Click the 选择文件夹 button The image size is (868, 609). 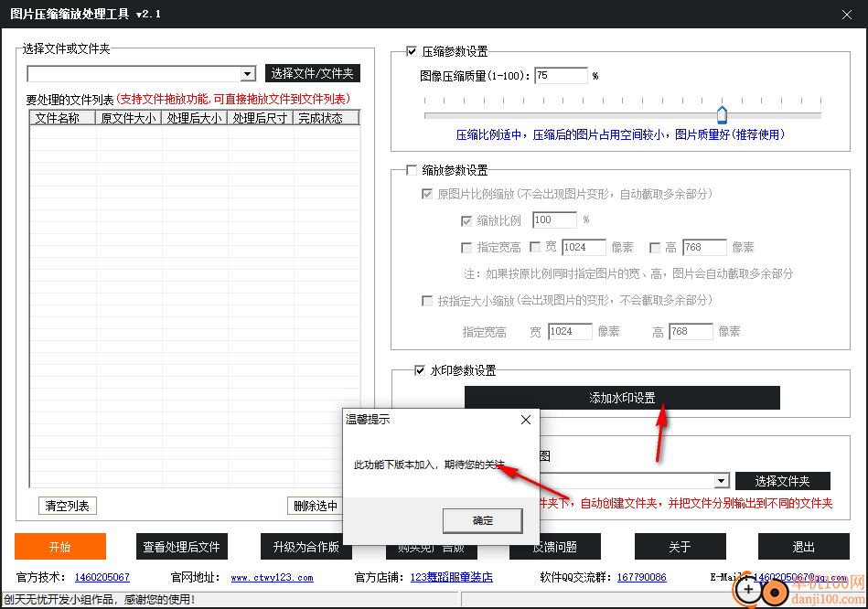(782, 481)
